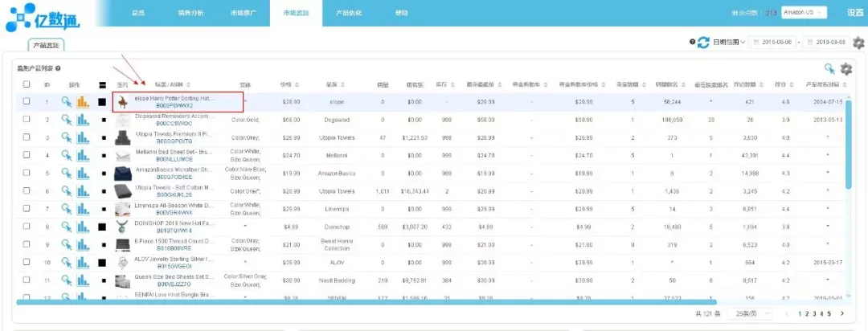Viewport: 868px width, 331px height.
Task: Sort by the 产品发布时间 release date header
Action: click(825, 84)
